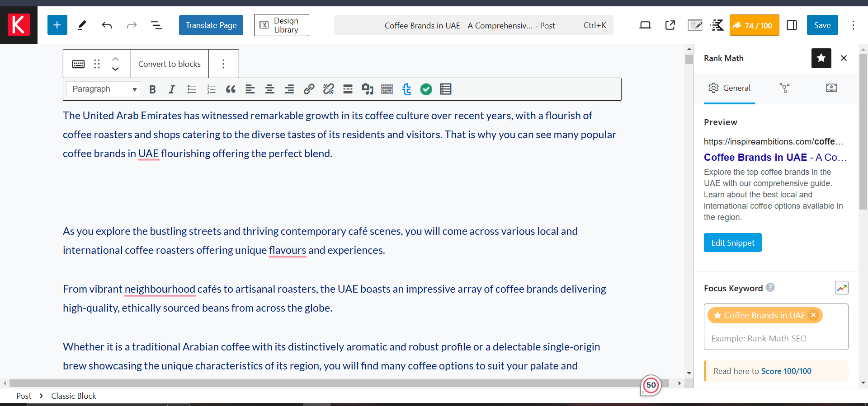868x406 pixels.
Task: Open the editor Options three-dot menu
Action: [853, 25]
